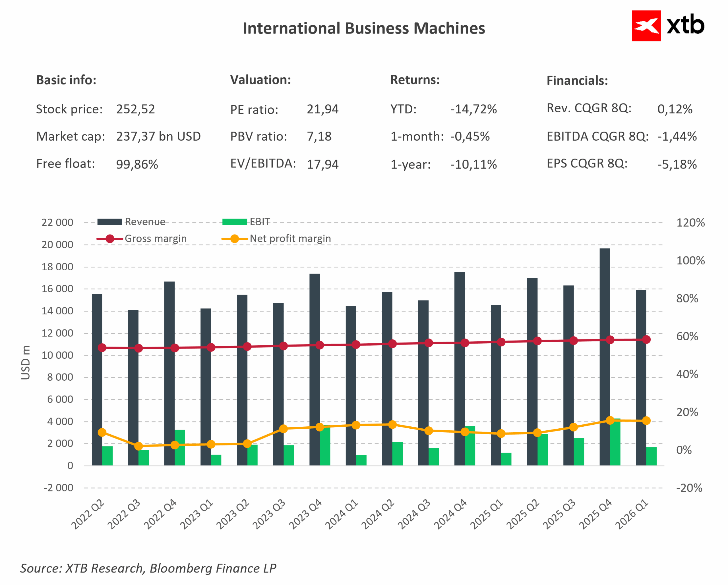Select the International Business Machines title

coord(364,28)
